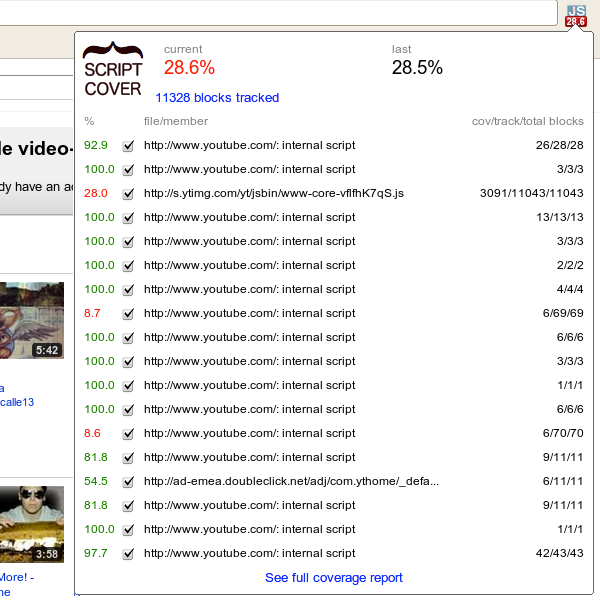Screen dimensions: 600x601
Task: Click the green 54.5 percentage value
Action: (95, 481)
